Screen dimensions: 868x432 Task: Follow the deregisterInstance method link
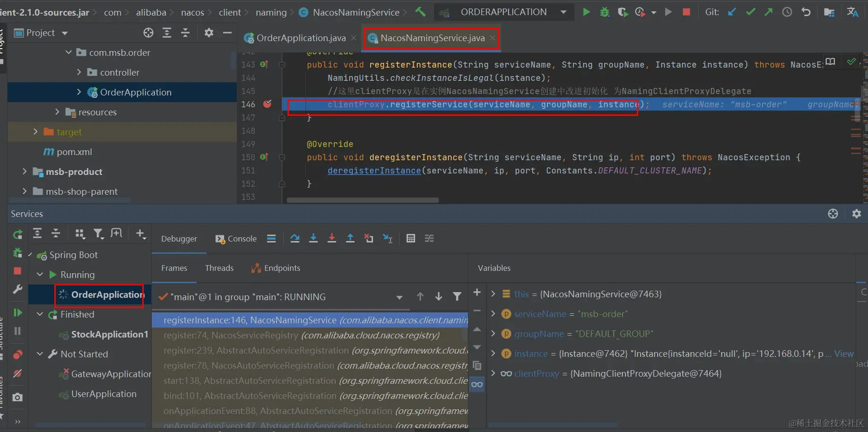[x=374, y=170]
